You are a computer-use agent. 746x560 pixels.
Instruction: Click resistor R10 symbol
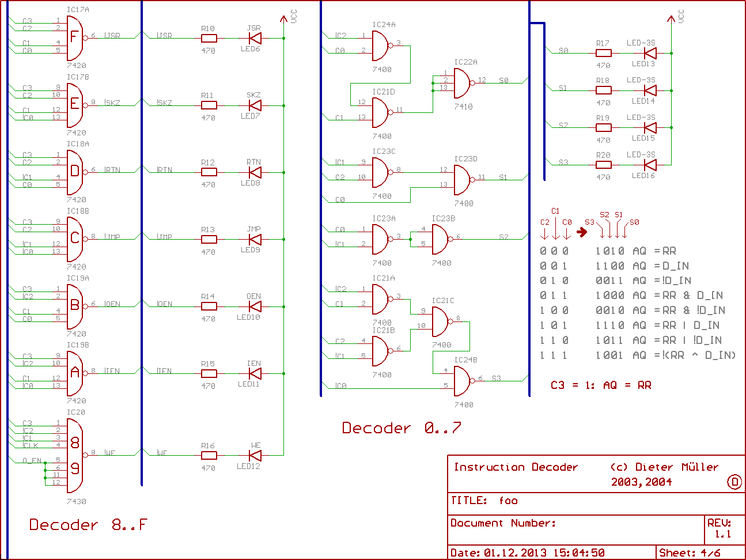pyautogui.click(x=209, y=39)
